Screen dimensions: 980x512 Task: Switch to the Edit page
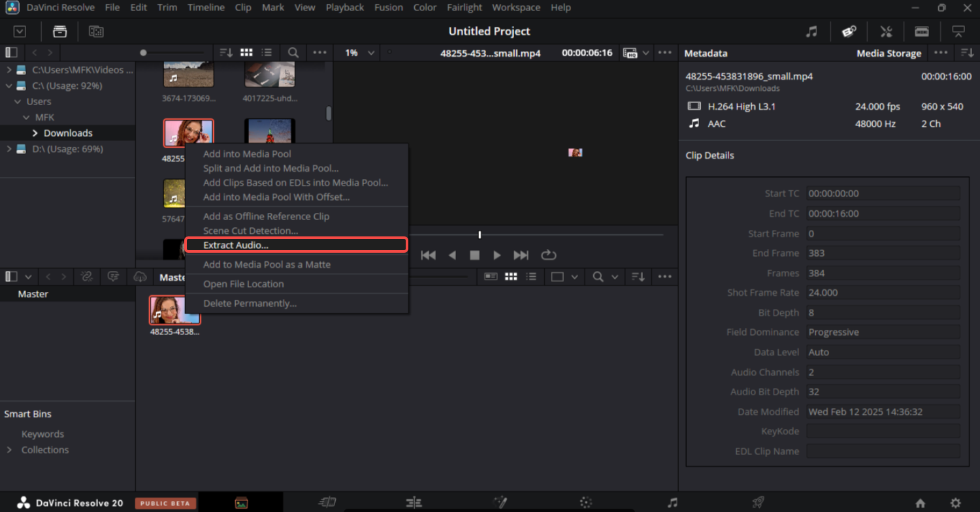(414, 502)
